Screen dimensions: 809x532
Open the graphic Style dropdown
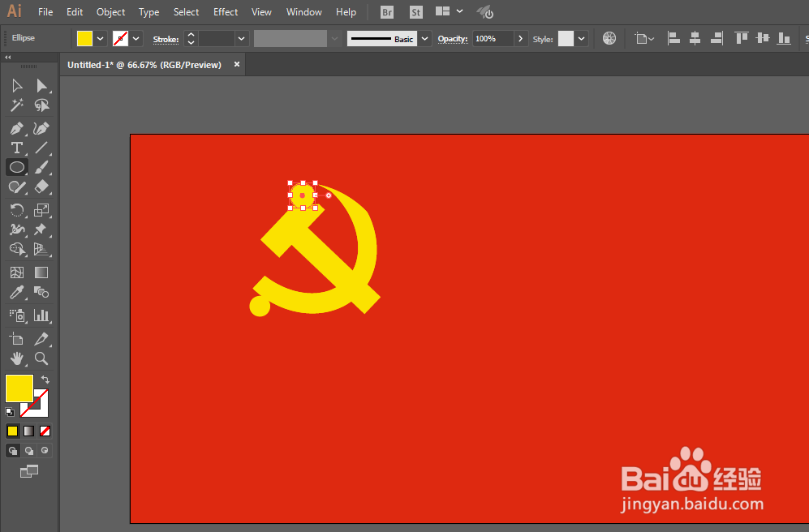582,39
